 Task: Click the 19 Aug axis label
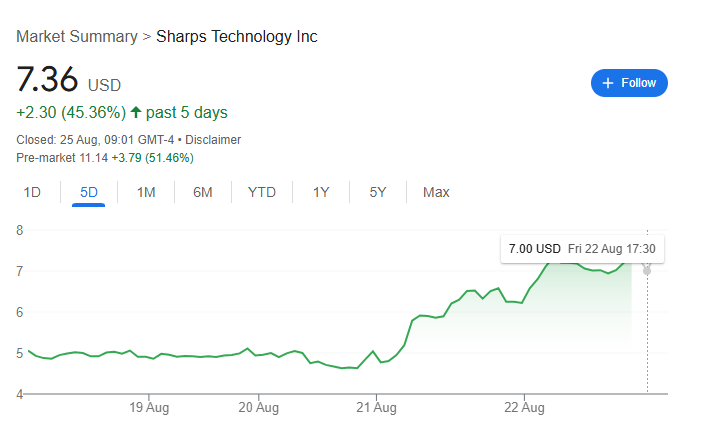point(149,407)
